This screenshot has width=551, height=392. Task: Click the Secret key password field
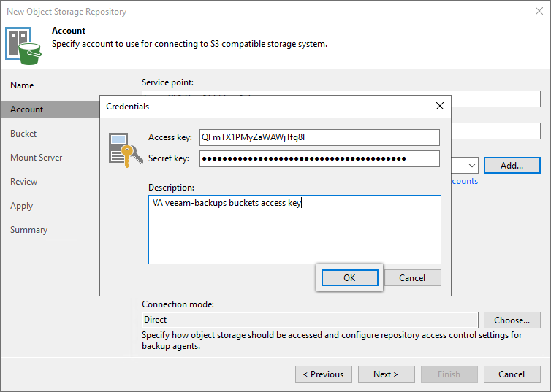pos(319,158)
